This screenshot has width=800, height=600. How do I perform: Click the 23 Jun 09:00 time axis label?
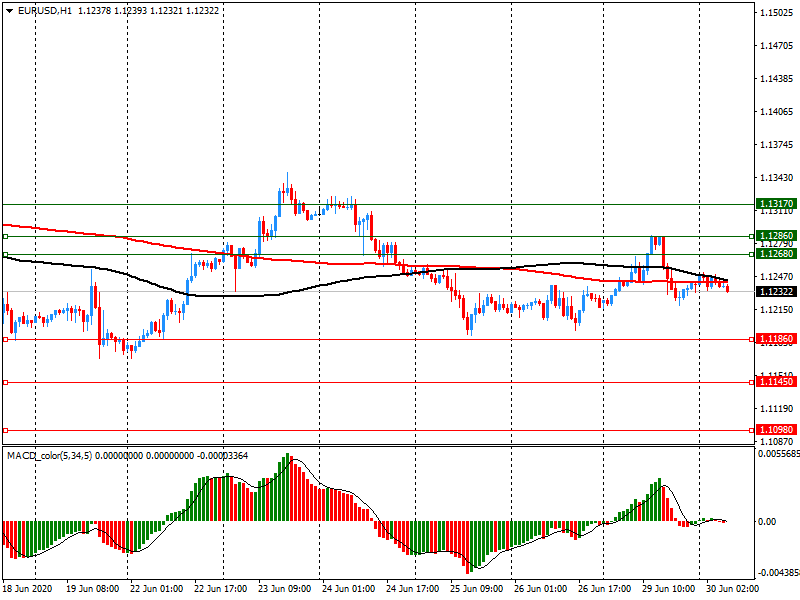(285, 589)
